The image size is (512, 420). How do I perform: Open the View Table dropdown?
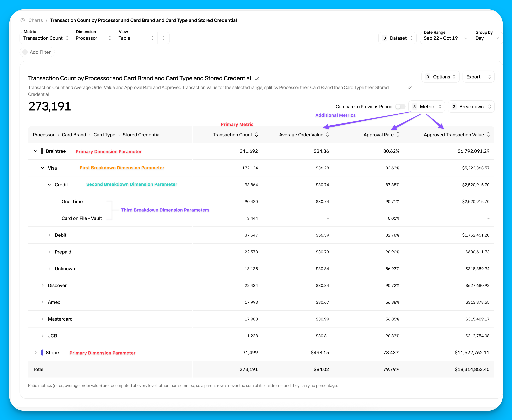click(136, 38)
